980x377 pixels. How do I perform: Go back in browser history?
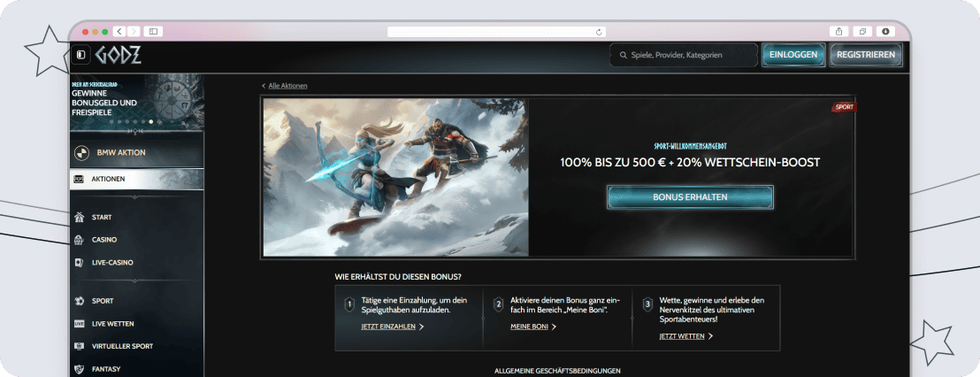point(119,31)
